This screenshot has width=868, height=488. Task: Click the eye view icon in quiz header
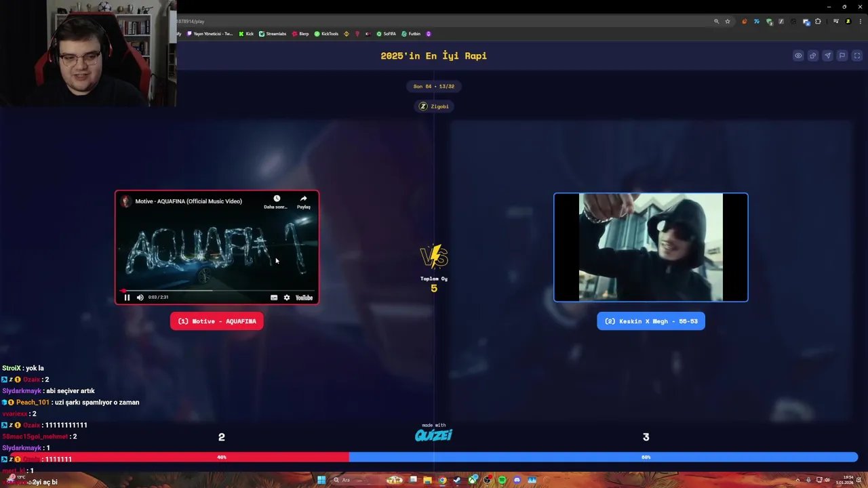[x=798, y=56]
